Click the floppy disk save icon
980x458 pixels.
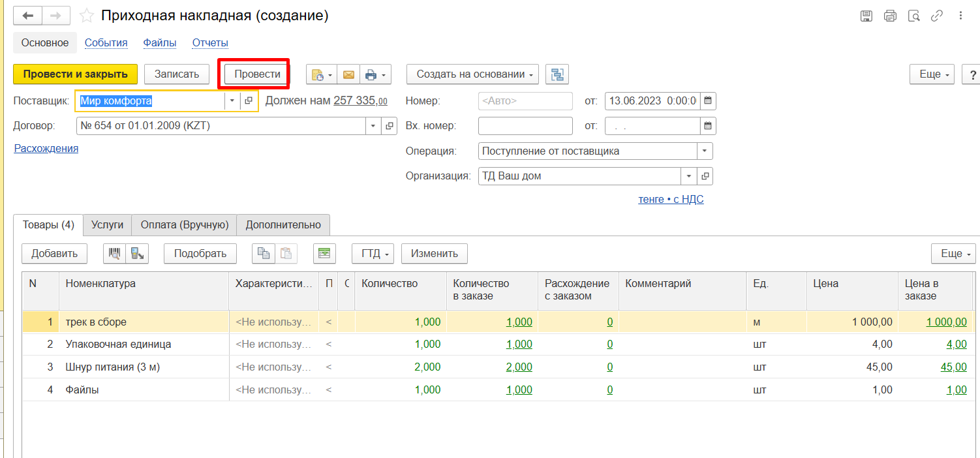tap(866, 16)
